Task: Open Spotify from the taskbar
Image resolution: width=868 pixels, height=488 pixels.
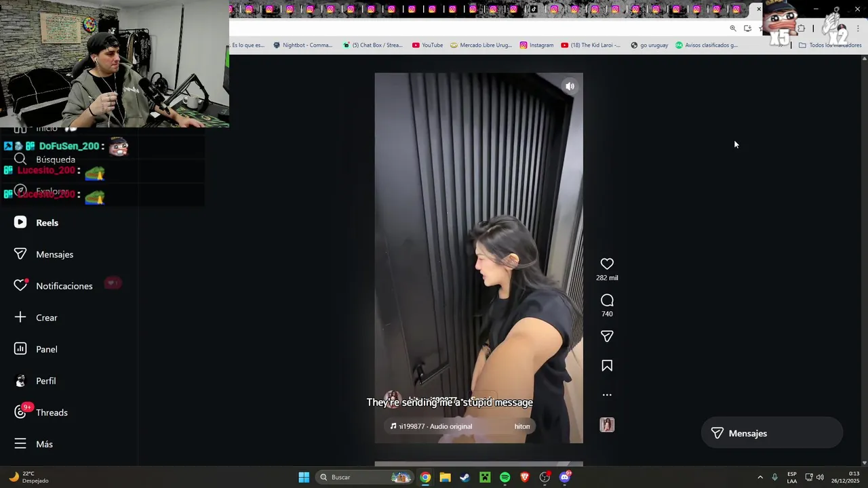Action: click(x=505, y=477)
